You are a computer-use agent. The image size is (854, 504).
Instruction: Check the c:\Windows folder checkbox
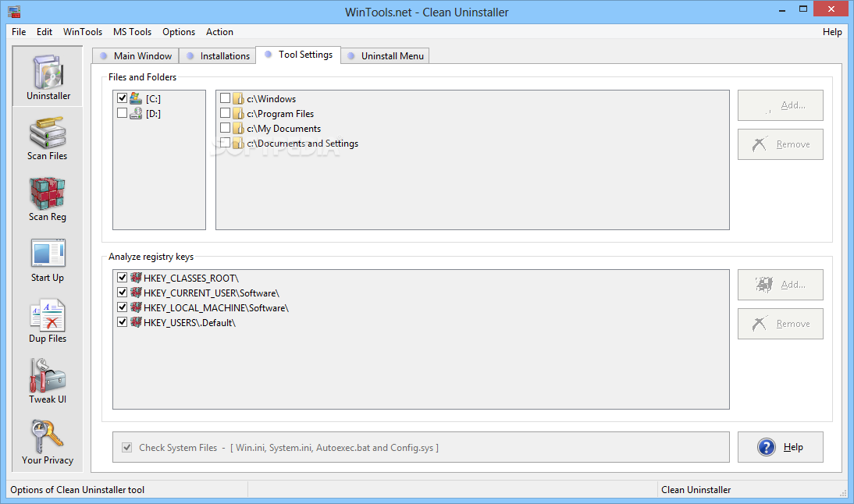225,98
